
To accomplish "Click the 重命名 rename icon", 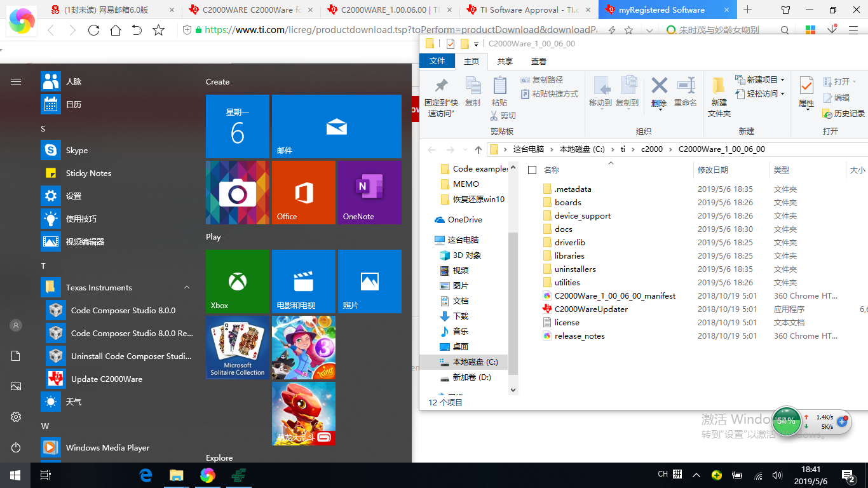I will 686,86.
